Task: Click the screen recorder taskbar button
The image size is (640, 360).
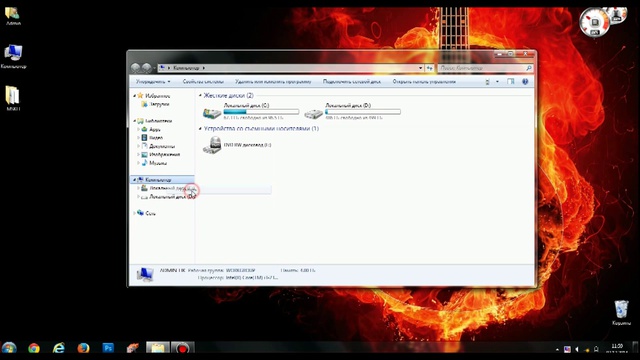Action: [x=182, y=348]
